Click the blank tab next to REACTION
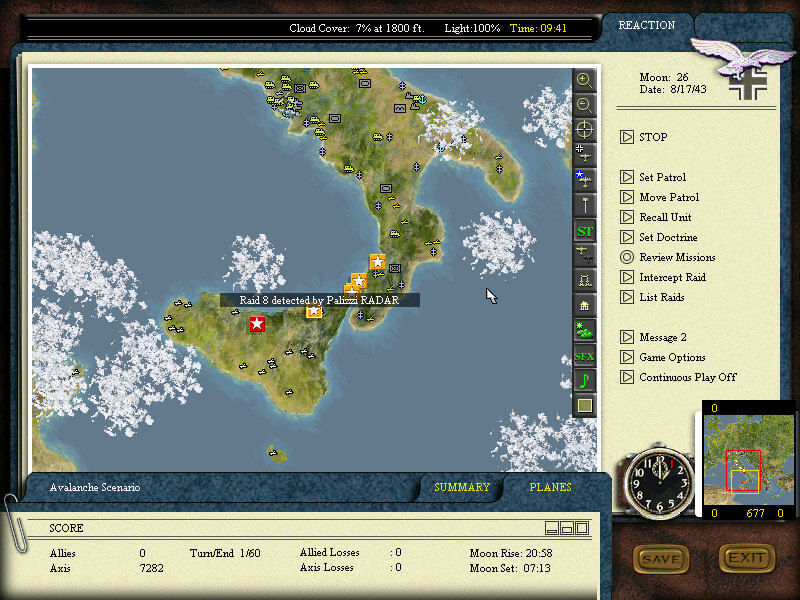 click(x=742, y=26)
